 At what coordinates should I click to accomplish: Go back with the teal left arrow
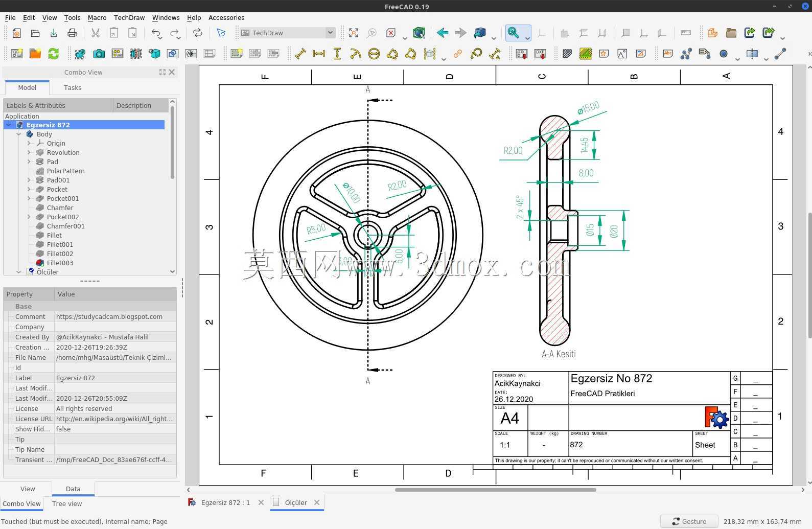tap(443, 33)
